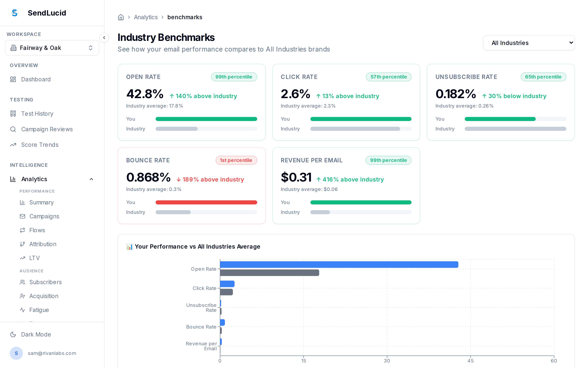Open Score Trends page
The width and height of the screenshot is (588, 368).
point(52,145)
